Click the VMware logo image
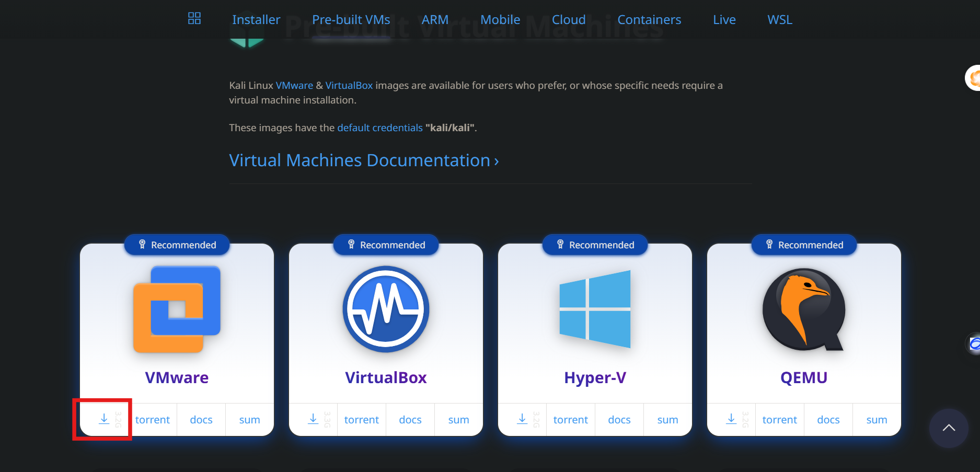This screenshot has height=472, width=980. click(177, 309)
